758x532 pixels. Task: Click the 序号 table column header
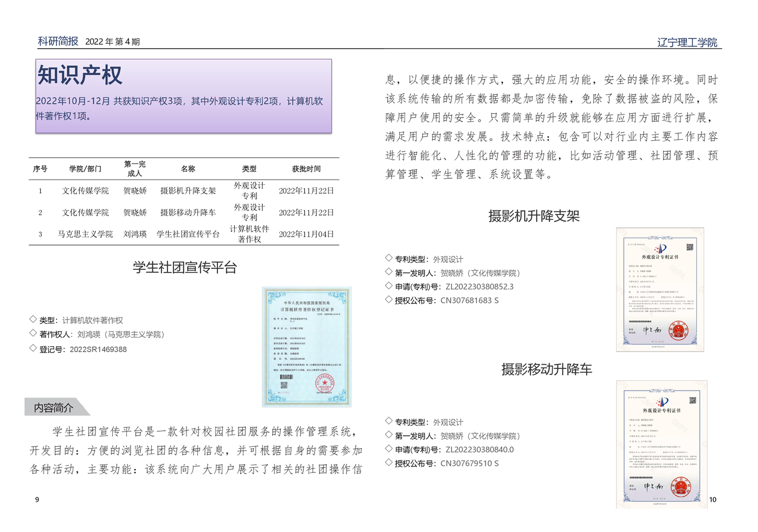pos(40,169)
